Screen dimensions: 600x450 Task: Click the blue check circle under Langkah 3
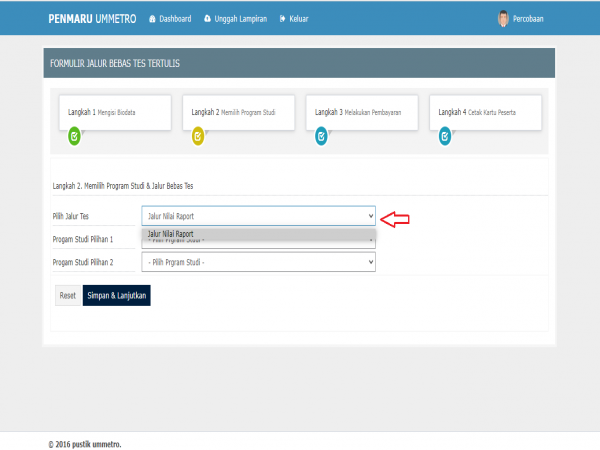click(321, 136)
